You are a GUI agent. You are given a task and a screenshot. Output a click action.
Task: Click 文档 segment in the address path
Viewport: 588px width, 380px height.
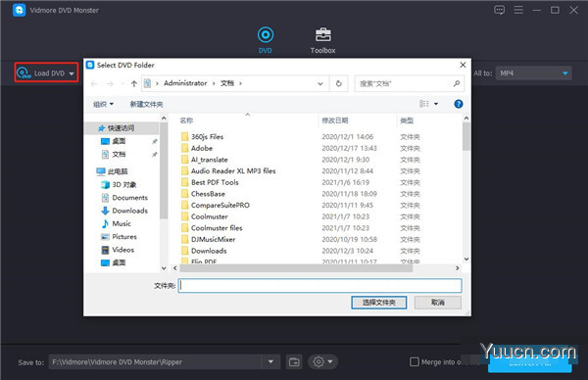click(x=227, y=83)
